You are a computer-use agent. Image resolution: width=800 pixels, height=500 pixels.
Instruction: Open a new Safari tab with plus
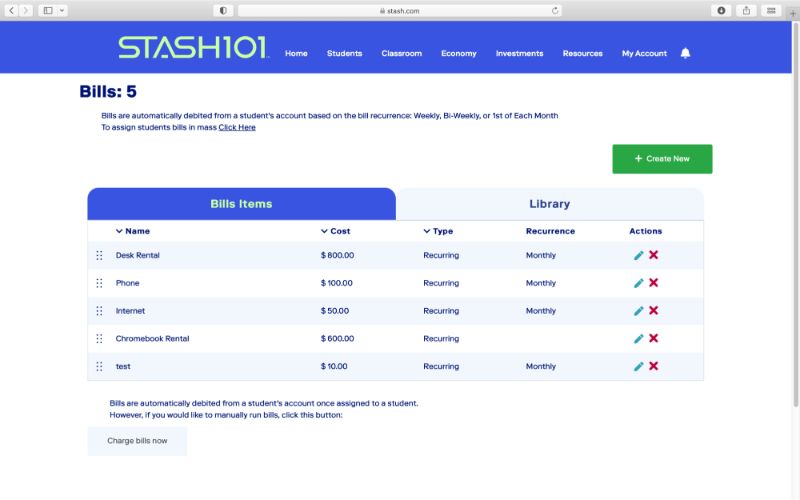[x=793, y=14]
